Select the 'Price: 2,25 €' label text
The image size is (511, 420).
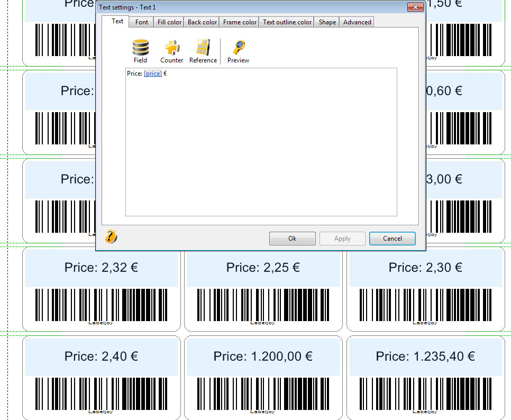point(263,268)
